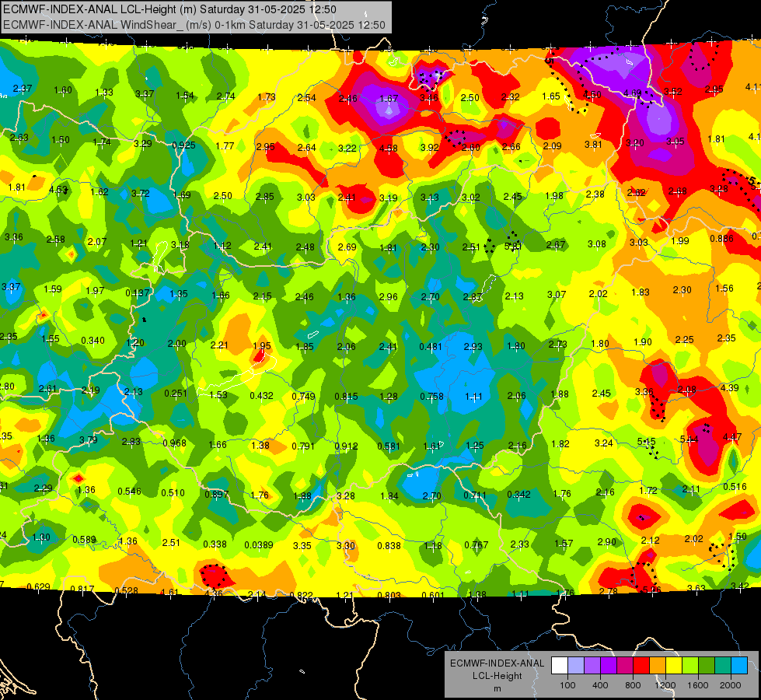Click the orange legend swatch
761x700 pixels.
coord(658,666)
